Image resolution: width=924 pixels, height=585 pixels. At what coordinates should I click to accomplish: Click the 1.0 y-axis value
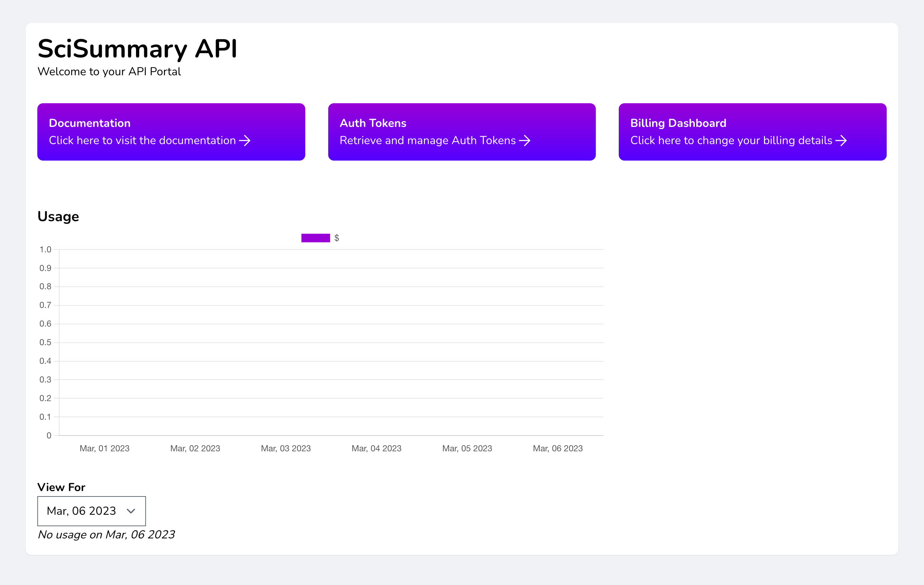coord(45,249)
